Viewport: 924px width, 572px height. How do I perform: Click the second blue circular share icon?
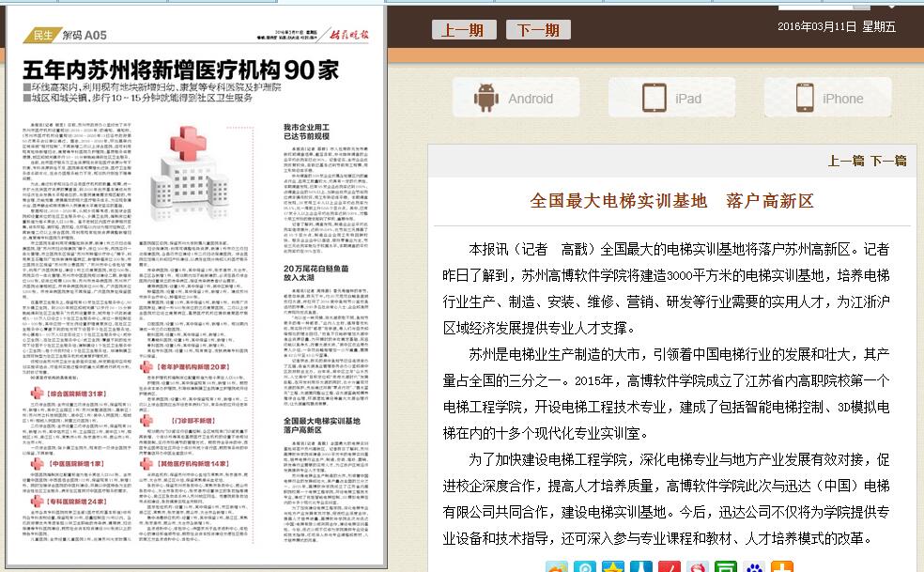point(585,566)
